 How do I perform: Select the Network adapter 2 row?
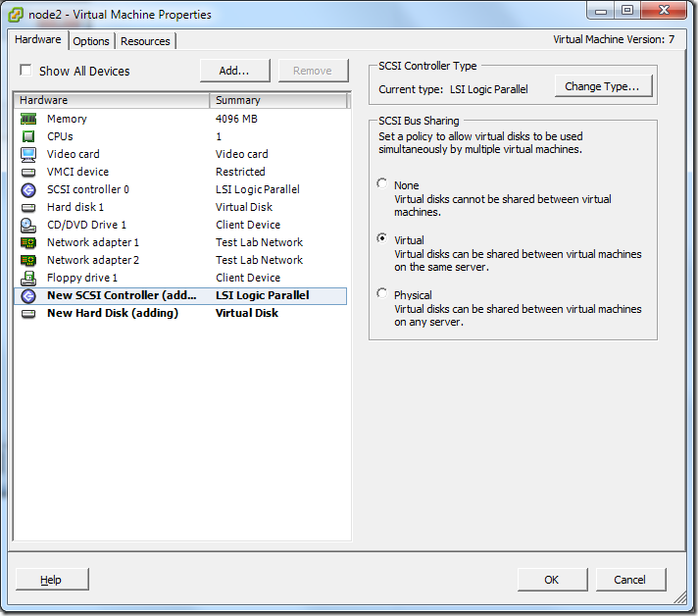180,260
